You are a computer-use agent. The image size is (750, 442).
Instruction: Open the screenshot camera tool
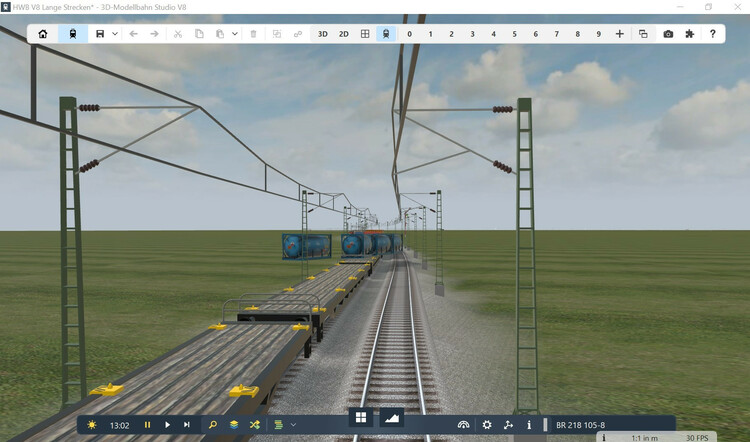pyautogui.click(x=668, y=34)
